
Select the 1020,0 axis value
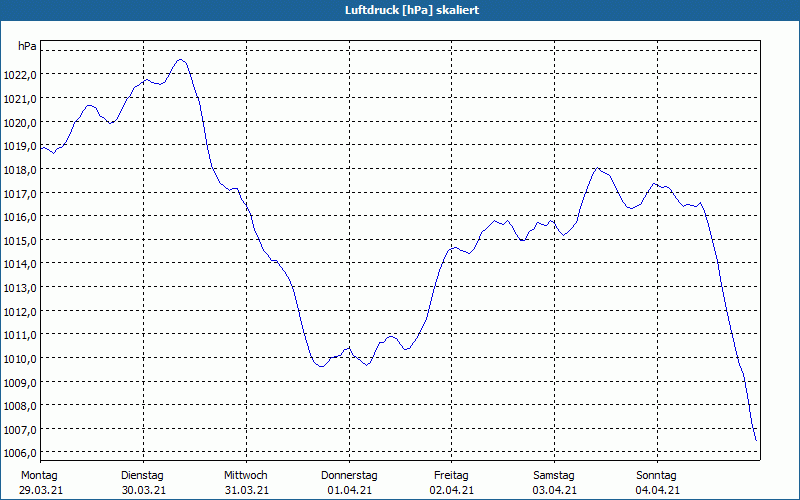tap(20, 123)
